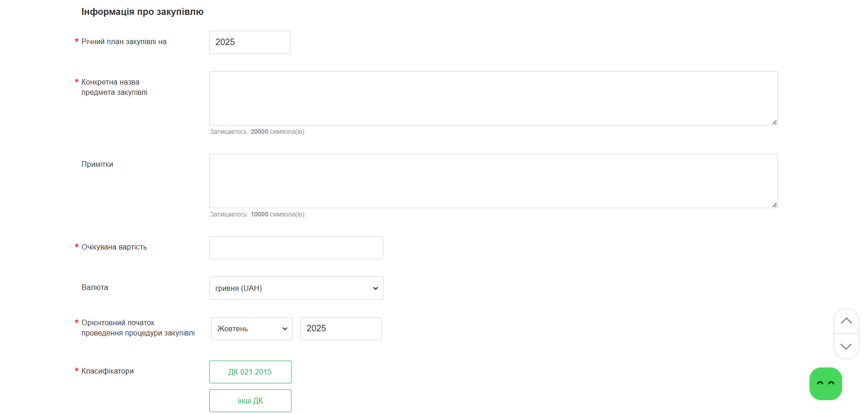Click resize handle of procurement name textarea

(x=774, y=122)
